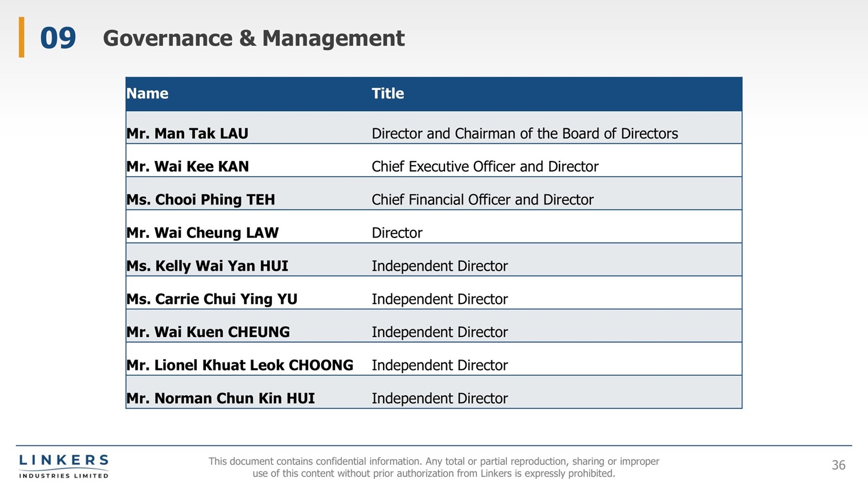Click the name Mr. Lionel Khuat Leok CHOONG
Viewport: 868px width, 491px height.
coord(240,365)
